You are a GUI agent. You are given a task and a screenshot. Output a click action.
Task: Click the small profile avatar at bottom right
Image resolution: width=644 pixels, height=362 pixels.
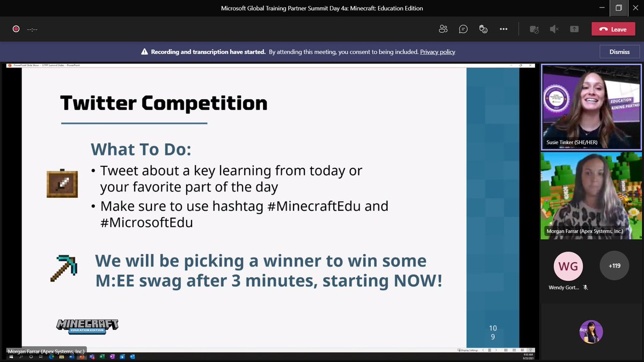(x=591, y=332)
